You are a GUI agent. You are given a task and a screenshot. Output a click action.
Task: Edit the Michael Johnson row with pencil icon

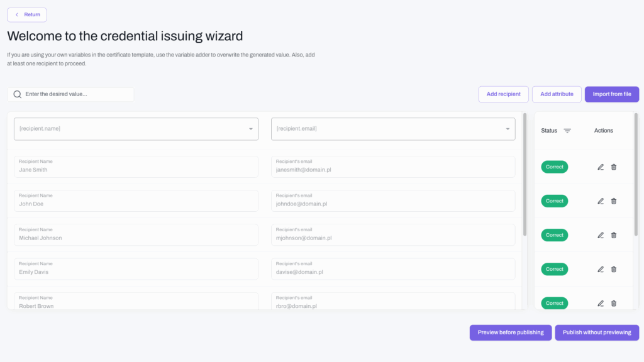(x=601, y=235)
